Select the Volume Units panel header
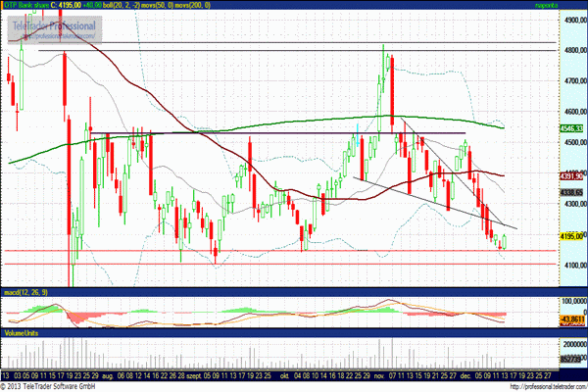Viewport: 588px width, 392px height. coord(21,333)
